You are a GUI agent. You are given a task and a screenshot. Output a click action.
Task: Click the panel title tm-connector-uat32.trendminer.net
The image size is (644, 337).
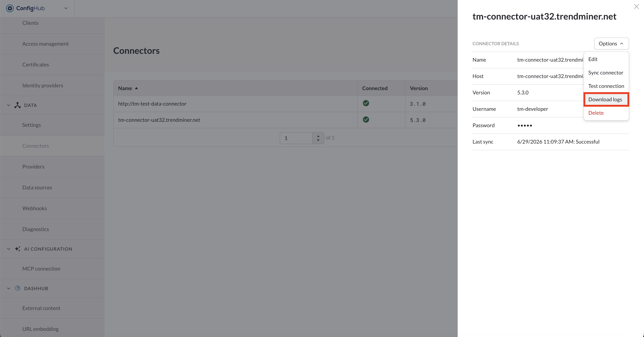pyautogui.click(x=544, y=17)
